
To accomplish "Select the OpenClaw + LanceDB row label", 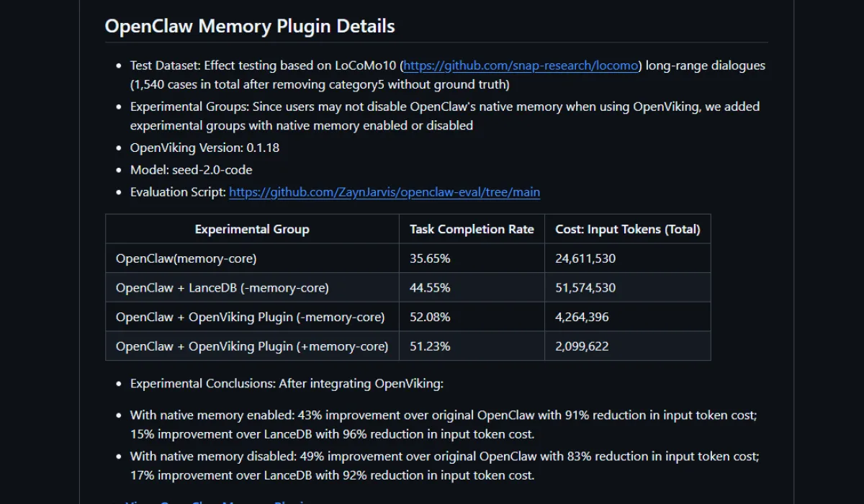I will [222, 288].
